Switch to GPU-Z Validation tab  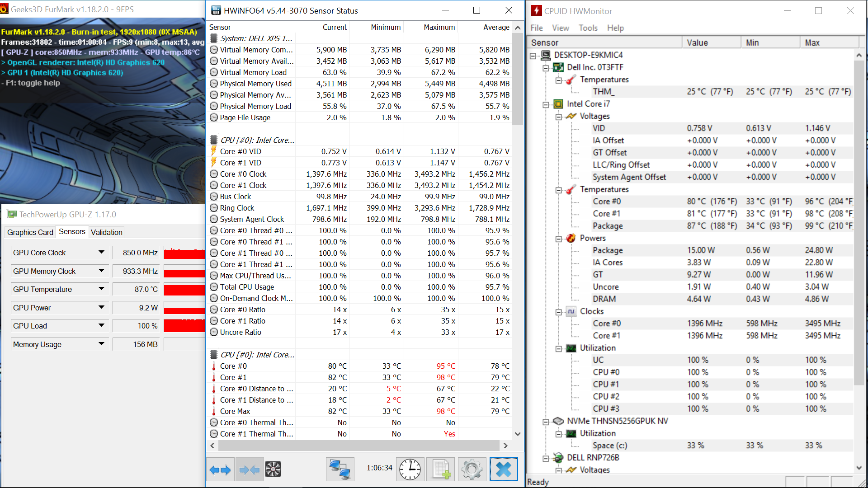(x=106, y=232)
